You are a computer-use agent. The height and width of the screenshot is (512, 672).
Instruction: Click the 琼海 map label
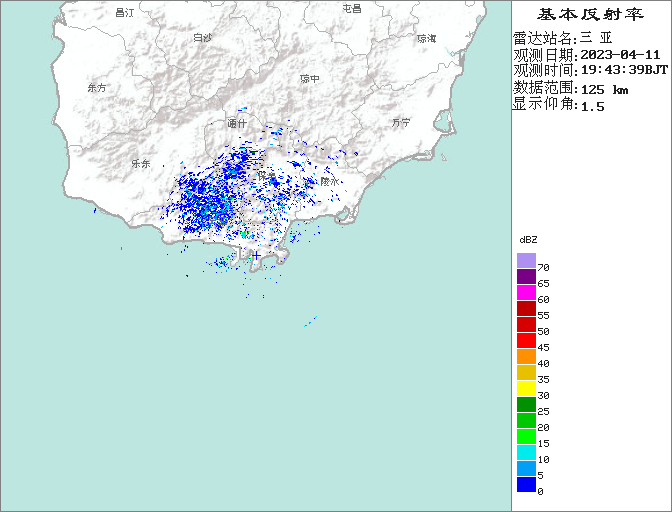(x=427, y=39)
